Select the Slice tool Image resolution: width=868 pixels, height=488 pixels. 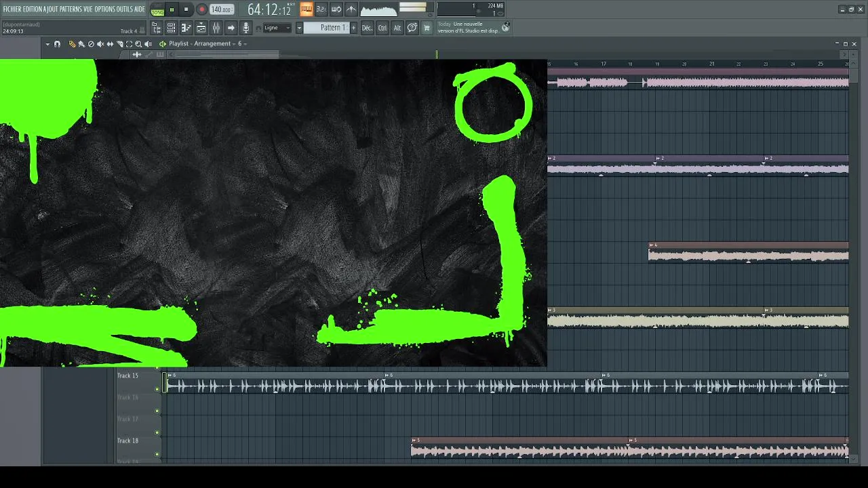point(119,44)
